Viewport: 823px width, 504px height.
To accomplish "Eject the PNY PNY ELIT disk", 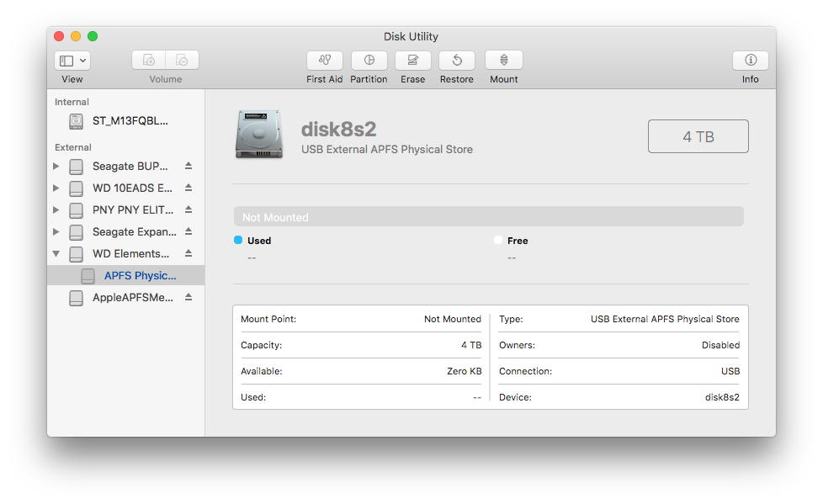I will pyautogui.click(x=188, y=210).
